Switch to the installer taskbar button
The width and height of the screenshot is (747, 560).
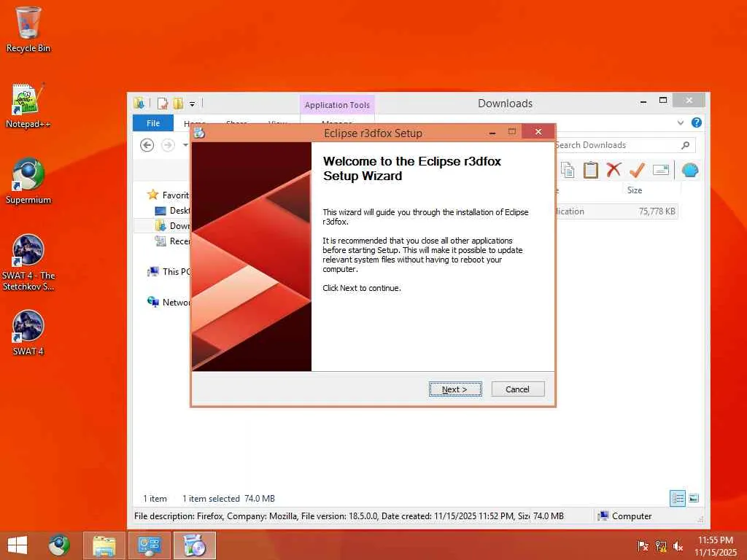(195, 545)
